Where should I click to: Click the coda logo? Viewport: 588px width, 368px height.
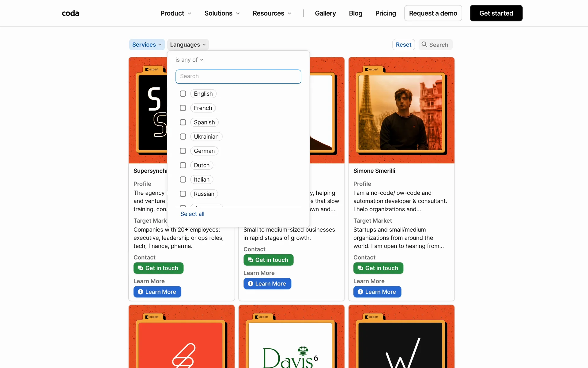tap(70, 13)
